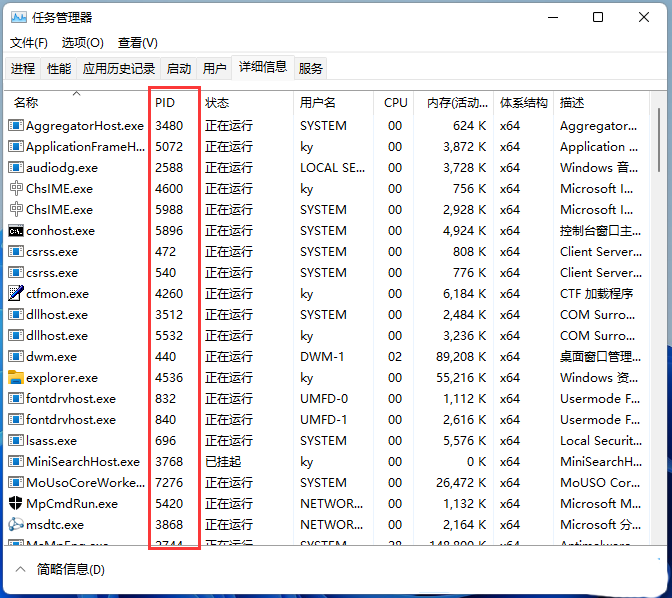Collapse to 简略信息(D) view
672x598 pixels.
[x=60, y=570]
